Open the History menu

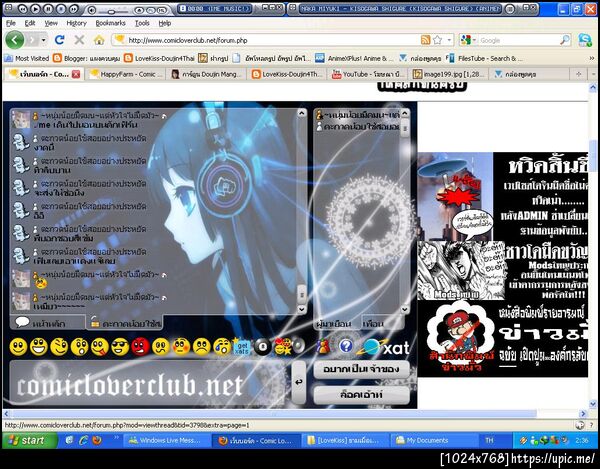77,23
